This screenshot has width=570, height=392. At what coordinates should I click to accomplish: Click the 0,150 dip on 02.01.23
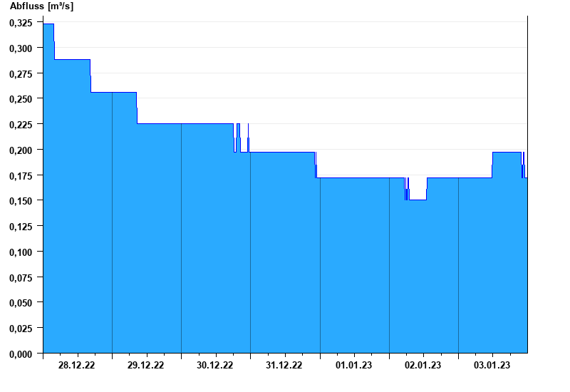(x=418, y=200)
